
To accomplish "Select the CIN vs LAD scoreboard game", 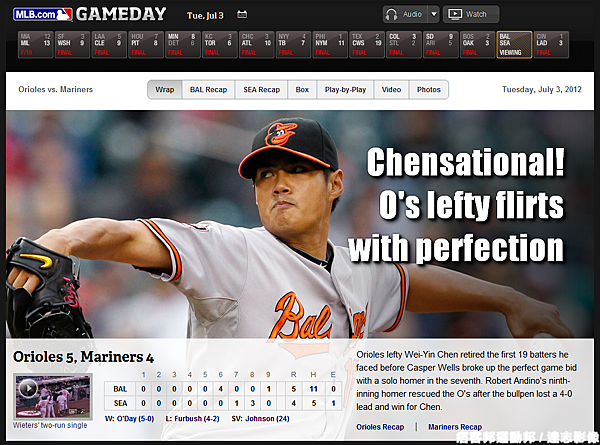I will pyautogui.click(x=551, y=45).
